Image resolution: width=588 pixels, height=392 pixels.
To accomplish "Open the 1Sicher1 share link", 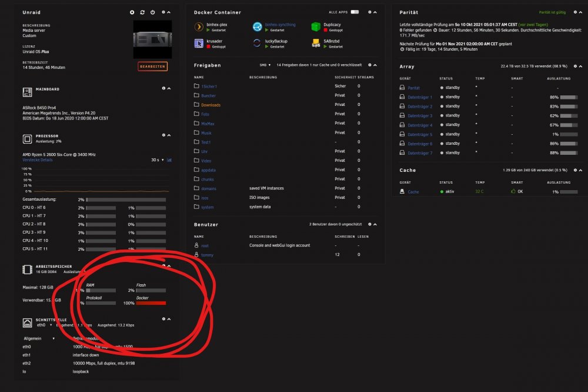I will coord(209,87).
